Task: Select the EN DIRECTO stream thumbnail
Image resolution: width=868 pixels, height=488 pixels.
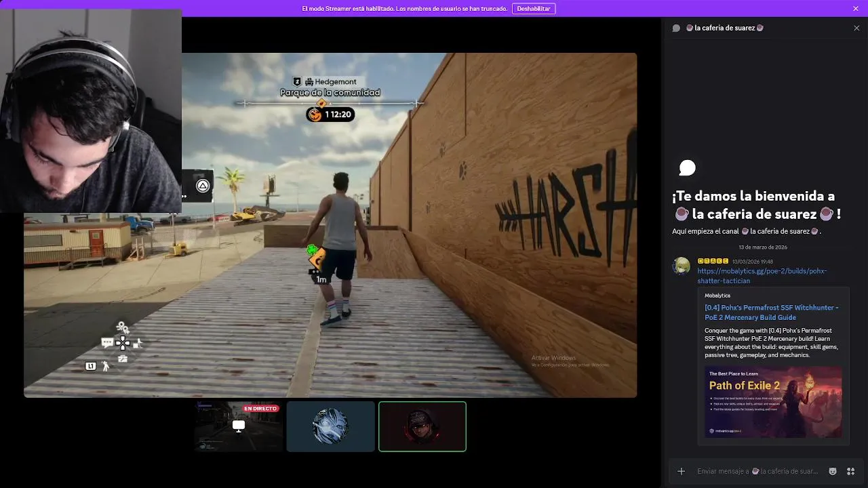Action: click(238, 426)
